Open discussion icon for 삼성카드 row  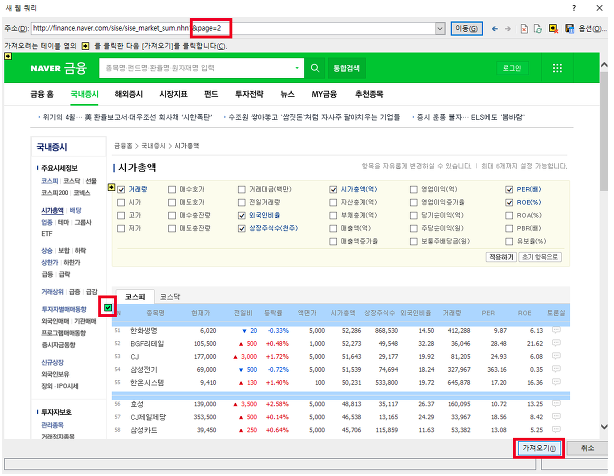556,429
